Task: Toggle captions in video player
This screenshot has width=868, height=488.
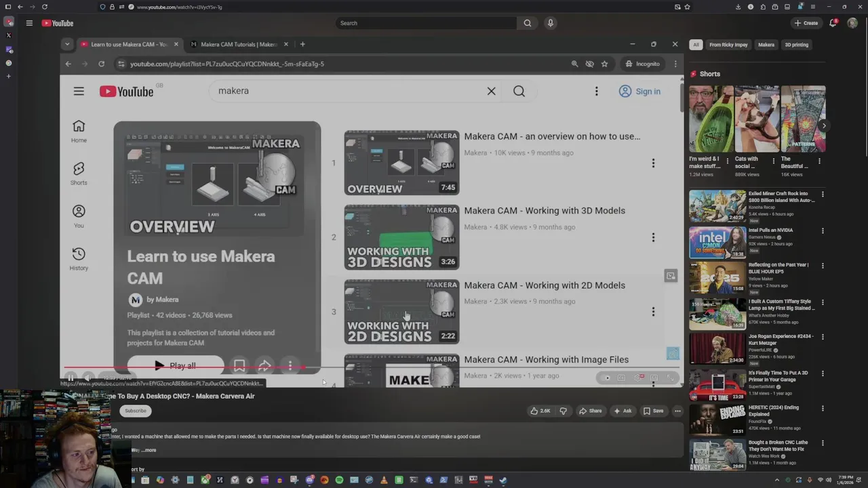Action: (x=621, y=378)
